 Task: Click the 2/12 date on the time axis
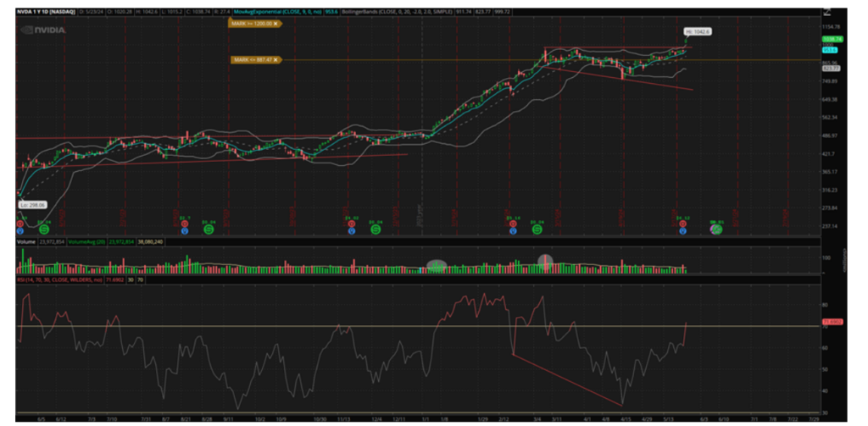504,419
